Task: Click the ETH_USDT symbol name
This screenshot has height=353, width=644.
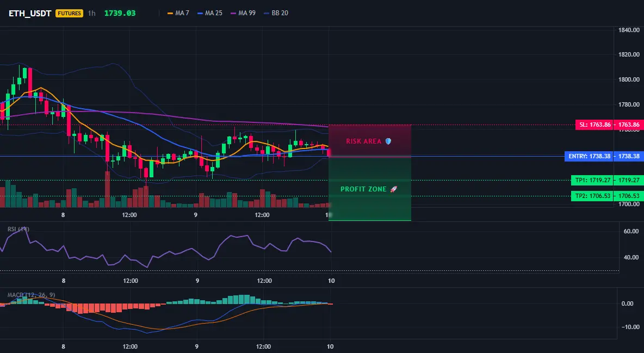Action: [30, 13]
